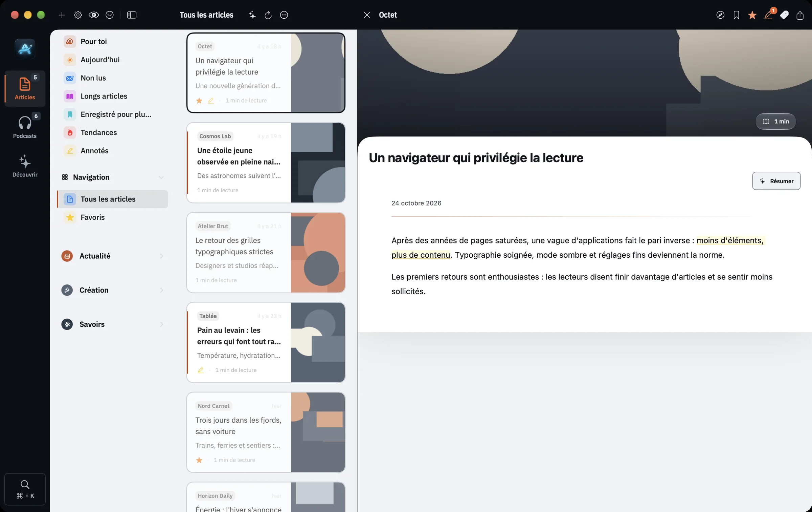
Task: Open Enregistré pour plus tard list
Action: click(112, 114)
